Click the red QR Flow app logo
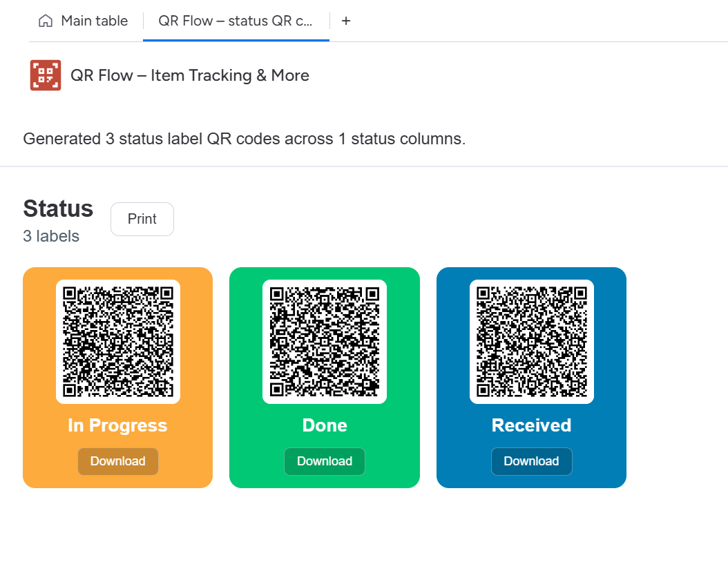728x571 pixels. [46, 75]
